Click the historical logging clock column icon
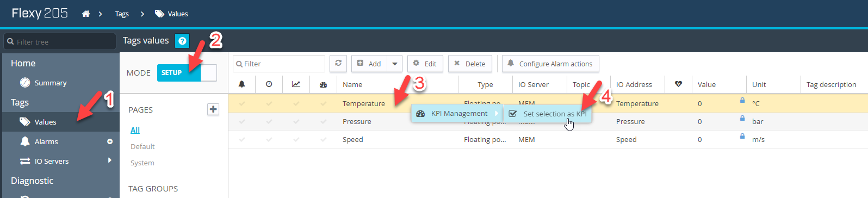The height and width of the screenshot is (198, 868). (x=269, y=84)
